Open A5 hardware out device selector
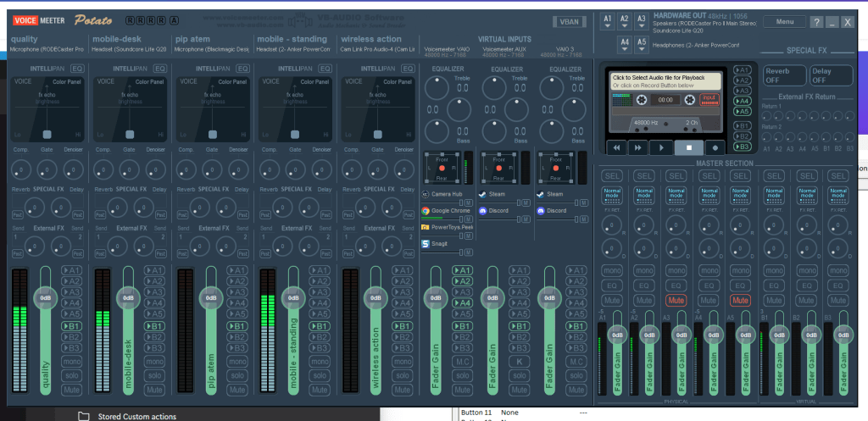Image resolution: width=868 pixels, height=421 pixels. (x=641, y=44)
